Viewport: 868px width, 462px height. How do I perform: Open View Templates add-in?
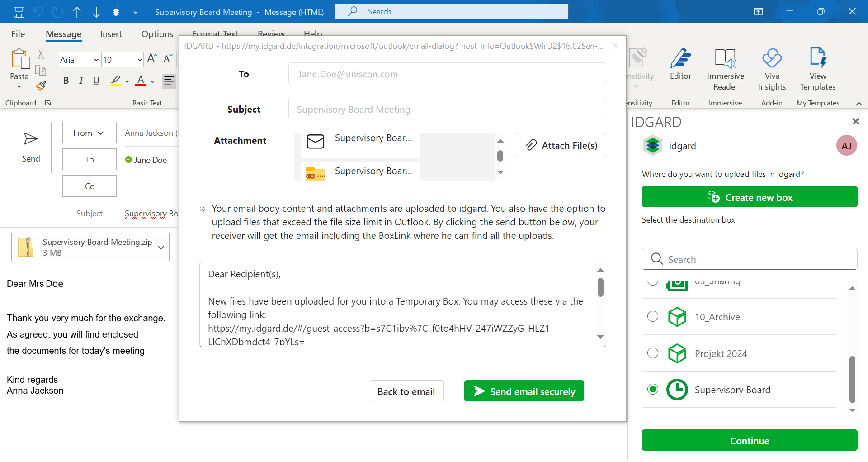[818, 69]
